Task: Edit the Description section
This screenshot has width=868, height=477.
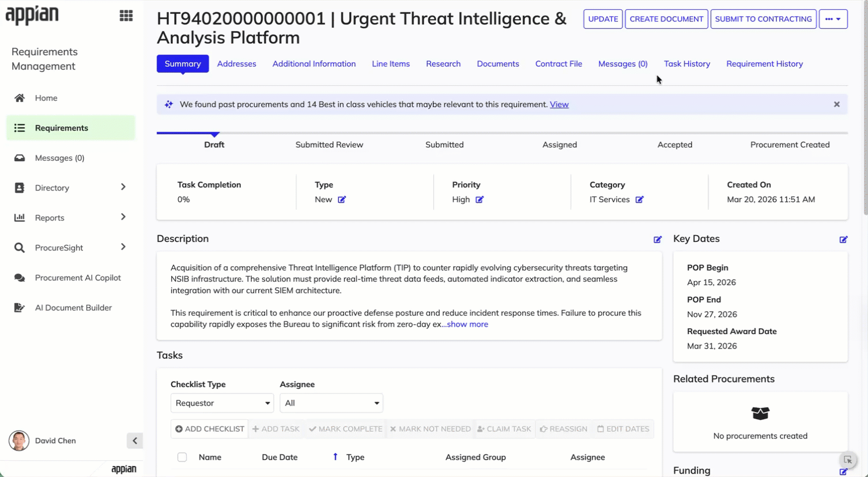Action: pos(658,239)
